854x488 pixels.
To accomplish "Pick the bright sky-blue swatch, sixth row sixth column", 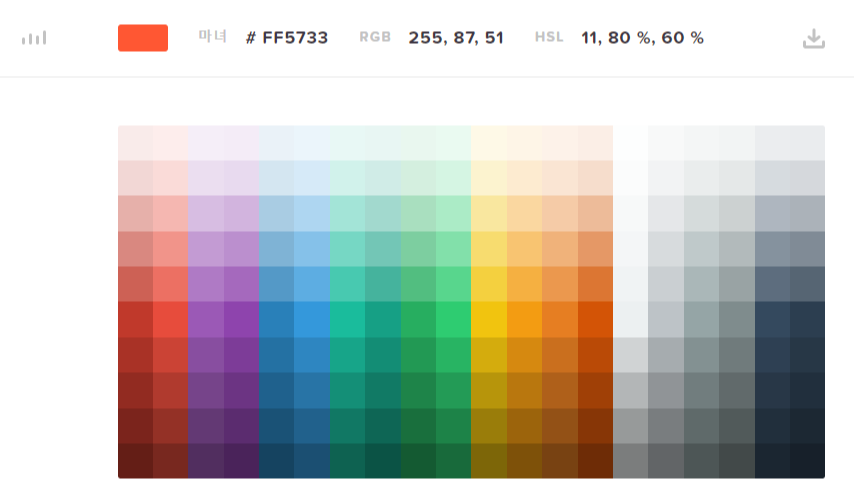I will coord(312,320).
